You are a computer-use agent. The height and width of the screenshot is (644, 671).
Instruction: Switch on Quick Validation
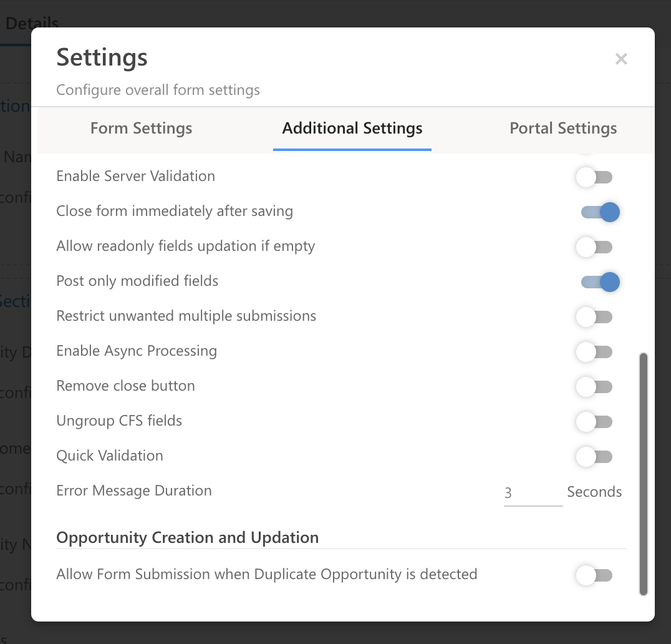coord(594,457)
